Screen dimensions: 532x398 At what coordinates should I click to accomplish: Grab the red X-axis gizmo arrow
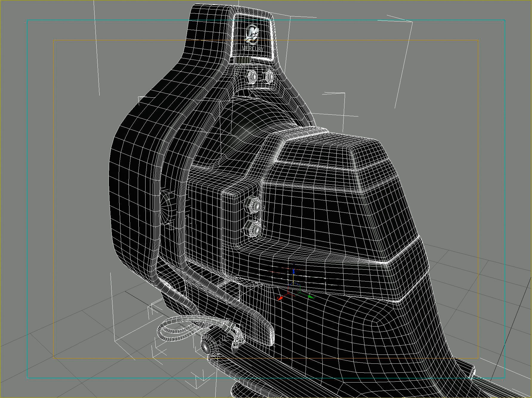pos(280,298)
